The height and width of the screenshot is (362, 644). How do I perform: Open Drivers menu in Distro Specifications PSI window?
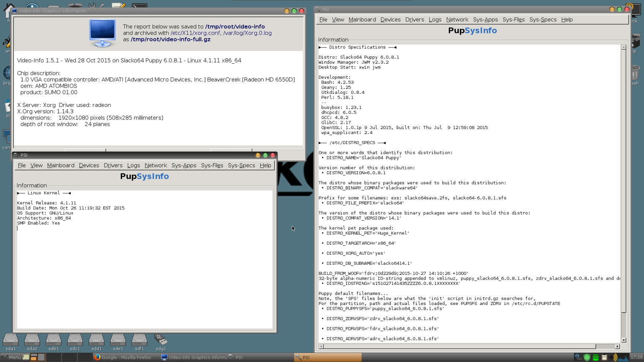415,20
